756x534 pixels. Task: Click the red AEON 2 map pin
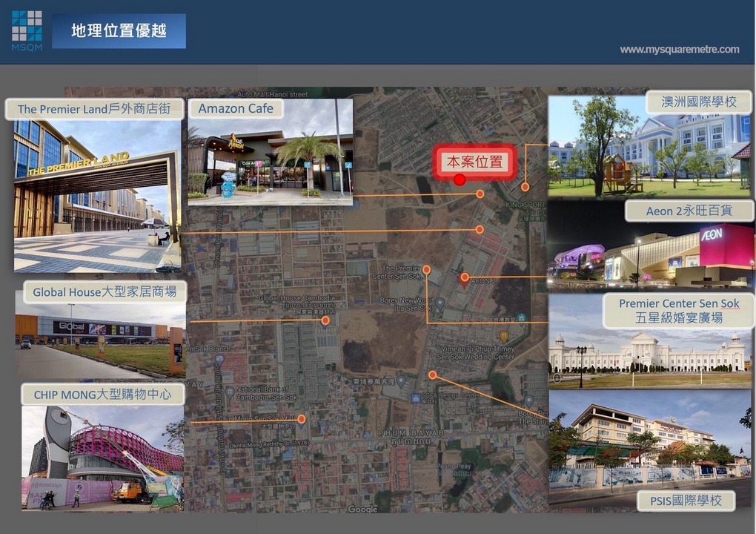tap(464, 280)
